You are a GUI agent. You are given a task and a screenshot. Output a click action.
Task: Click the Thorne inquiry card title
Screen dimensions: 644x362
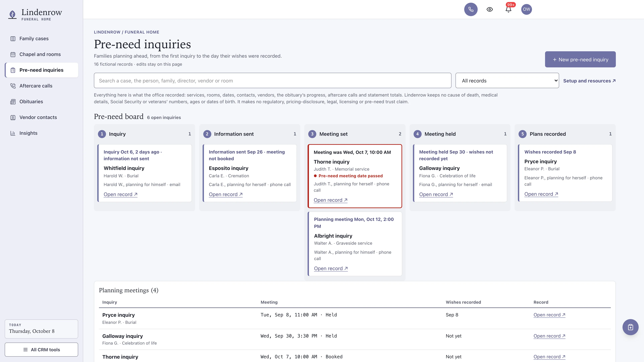(332, 162)
